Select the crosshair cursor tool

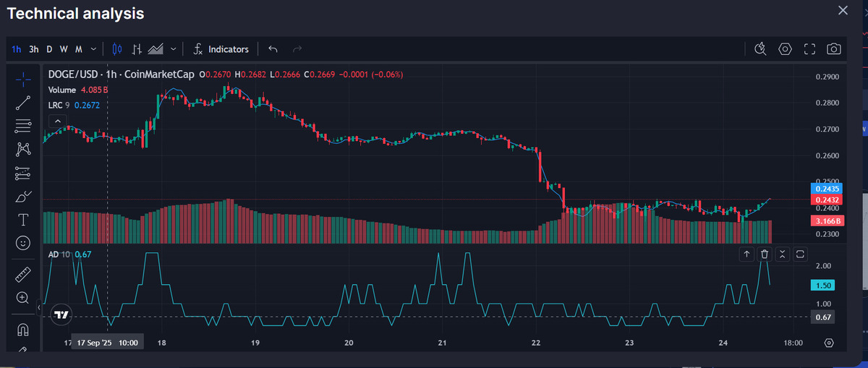23,78
